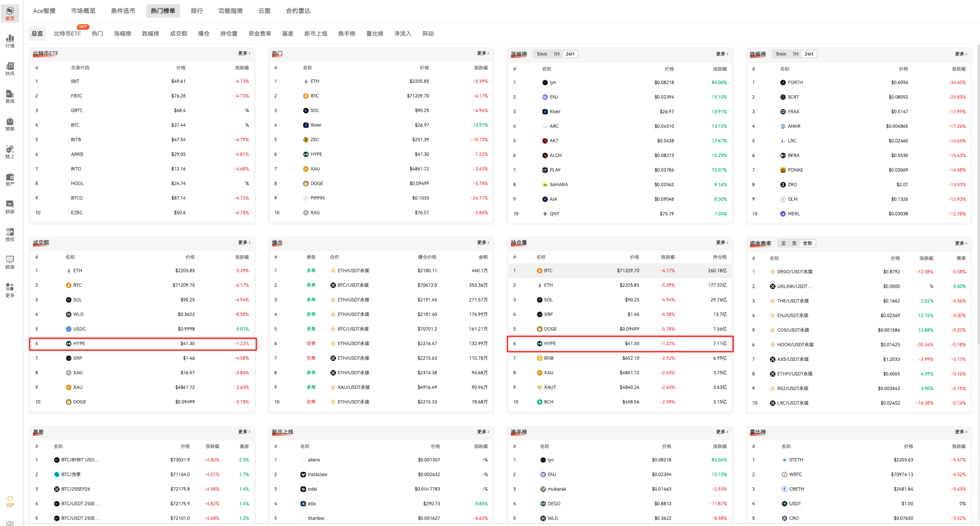
Task: Select the 净流入 tab
Action: pos(402,34)
